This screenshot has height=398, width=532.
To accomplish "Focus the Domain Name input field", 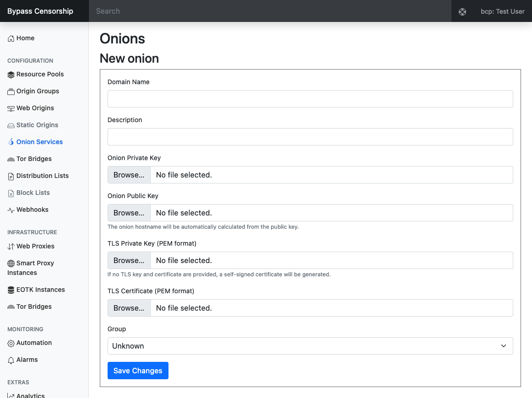I will [x=310, y=99].
